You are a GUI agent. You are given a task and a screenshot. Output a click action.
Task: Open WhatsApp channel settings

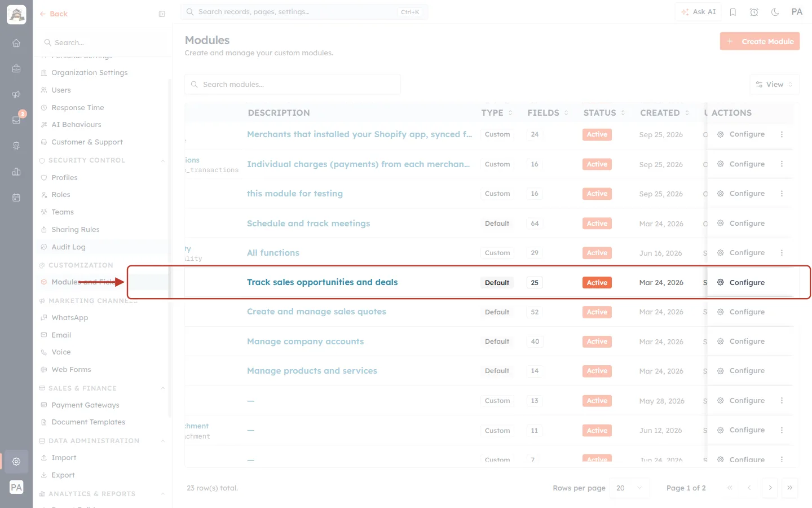point(70,318)
